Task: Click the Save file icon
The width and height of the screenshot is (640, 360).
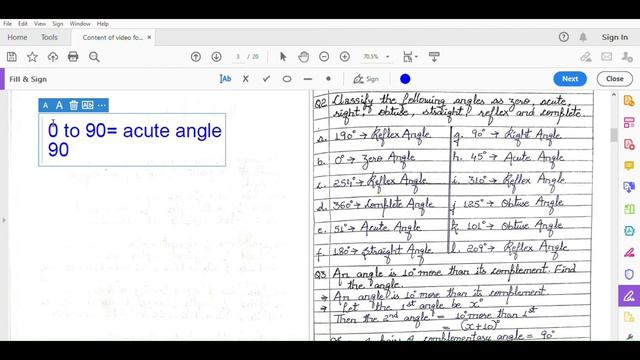Action: pyautogui.click(x=12, y=57)
